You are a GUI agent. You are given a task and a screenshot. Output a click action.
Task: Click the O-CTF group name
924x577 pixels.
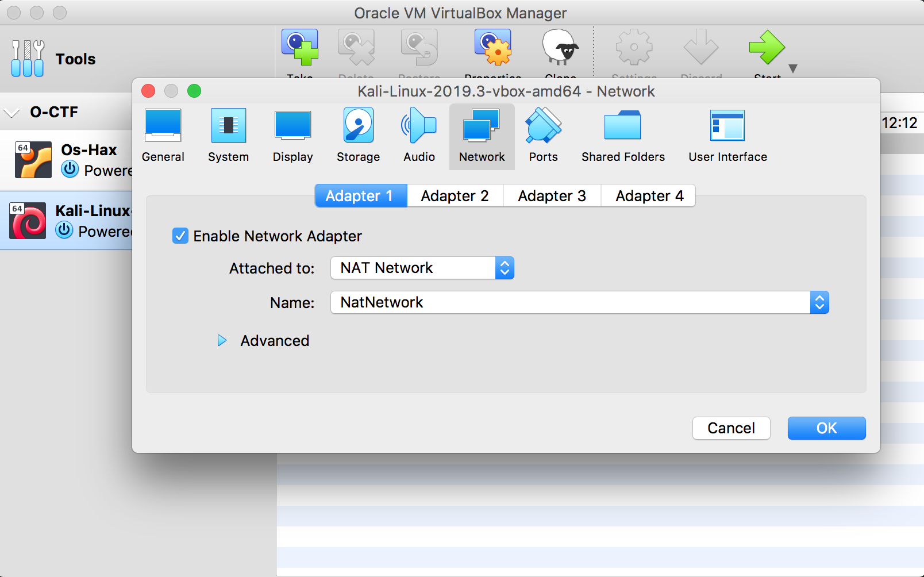pos(54,112)
